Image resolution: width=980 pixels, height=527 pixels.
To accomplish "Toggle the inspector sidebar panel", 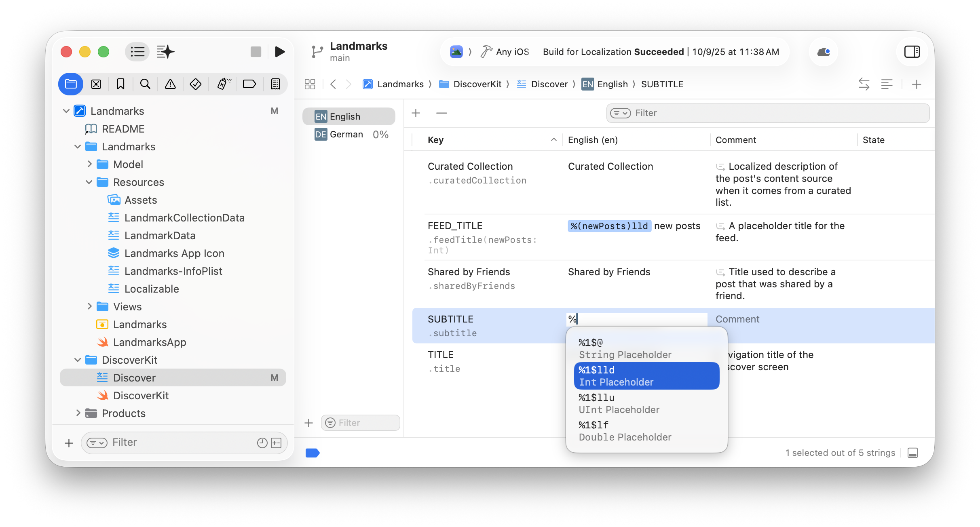I will pos(912,52).
